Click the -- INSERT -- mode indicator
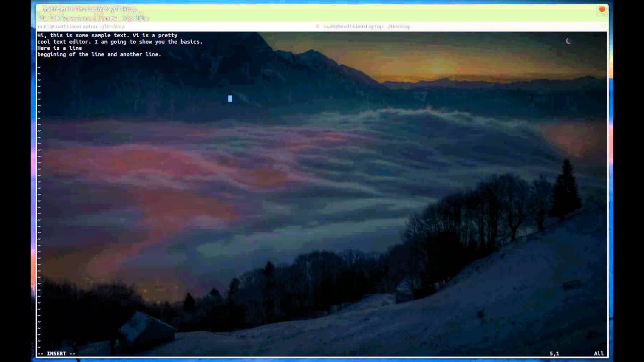The image size is (644, 362). coord(55,353)
